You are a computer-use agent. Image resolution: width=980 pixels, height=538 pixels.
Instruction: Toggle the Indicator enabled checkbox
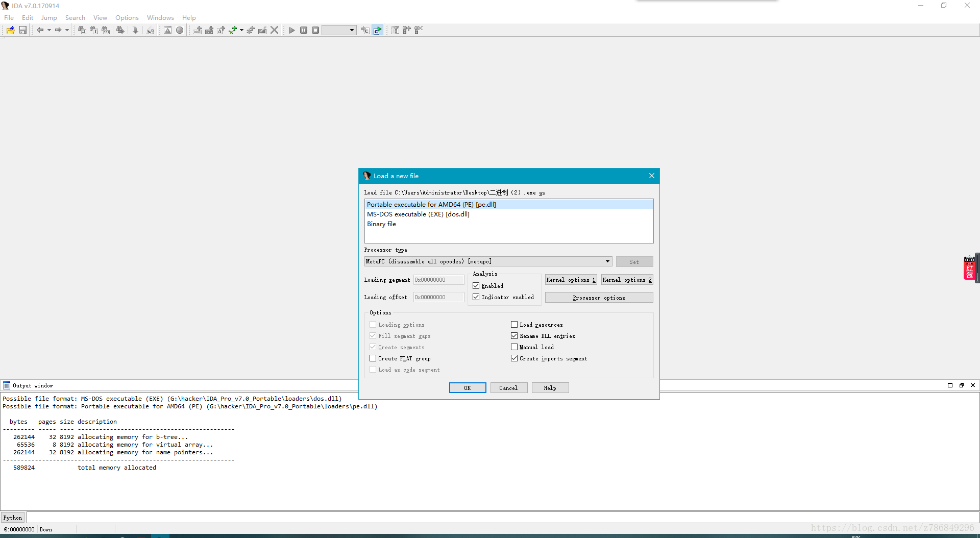[x=476, y=297]
